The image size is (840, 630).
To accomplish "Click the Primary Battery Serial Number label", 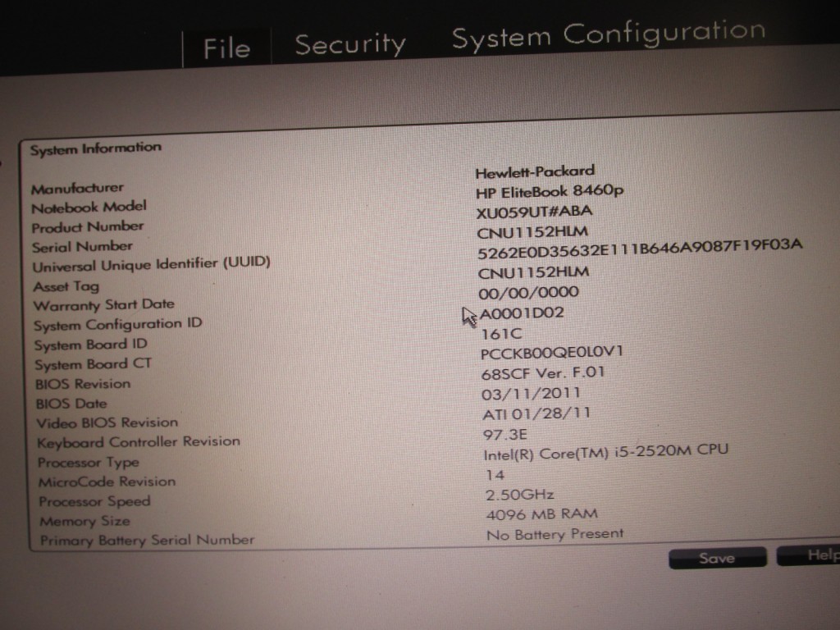I will click(148, 540).
